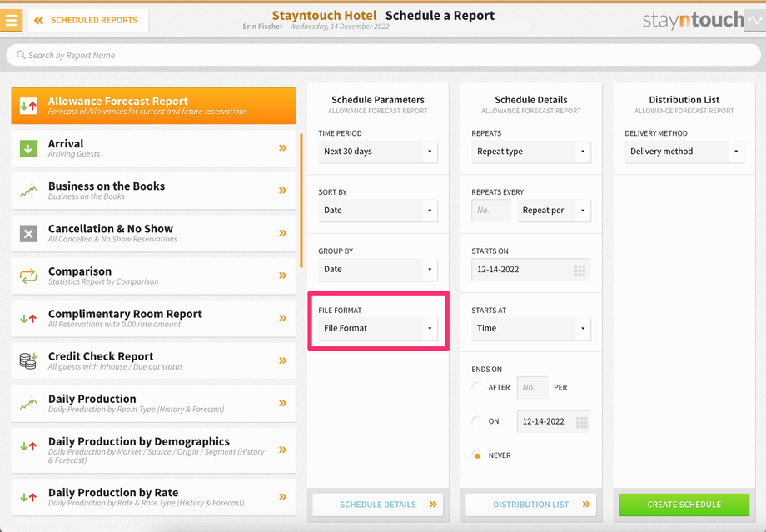Open the Sort By dropdown
766x532 pixels.
(378, 211)
